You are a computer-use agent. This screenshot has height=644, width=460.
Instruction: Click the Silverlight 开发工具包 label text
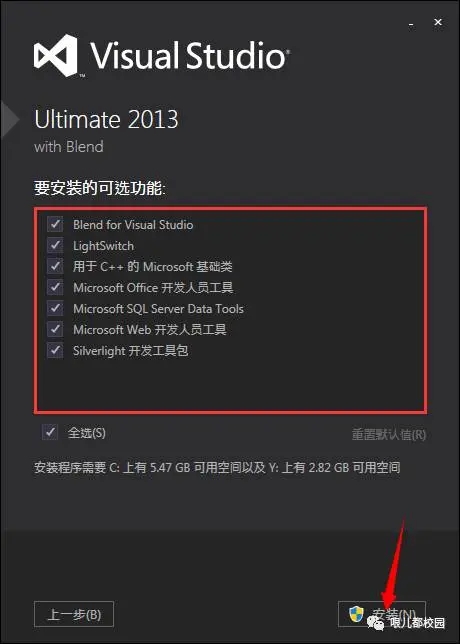131,351
